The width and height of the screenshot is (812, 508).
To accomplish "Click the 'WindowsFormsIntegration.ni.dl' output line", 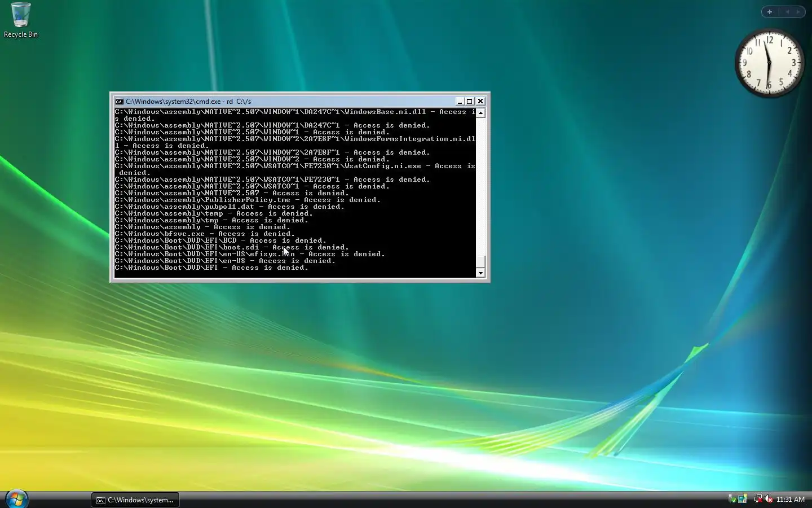I will click(295, 142).
